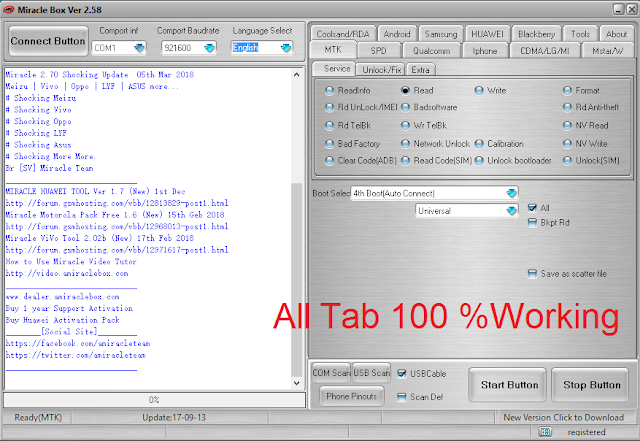
Task: Click the http://video.amiraclebox.com log line
Action: point(67,273)
